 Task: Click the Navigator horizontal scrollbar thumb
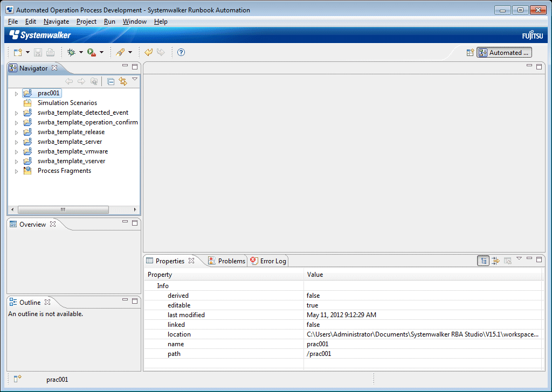[x=64, y=209]
